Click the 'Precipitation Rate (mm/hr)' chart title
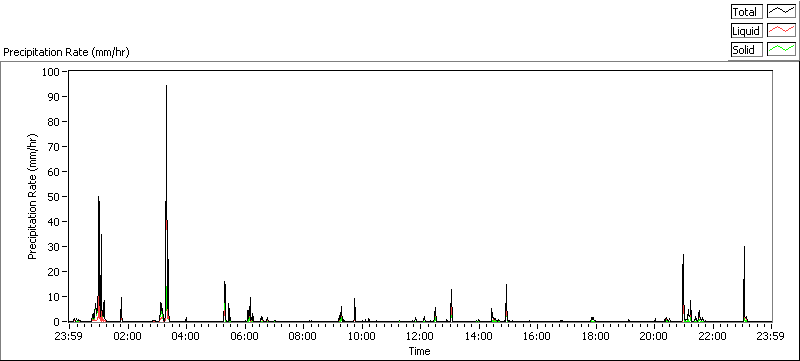Screen dimensions: 800x361 pos(66,52)
